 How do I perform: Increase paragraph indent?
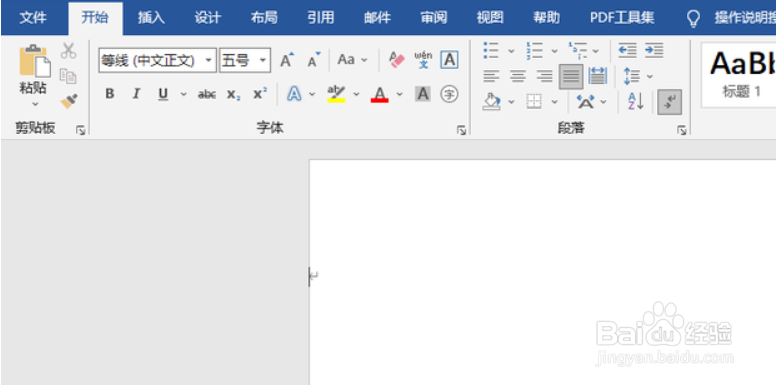pyautogui.click(x=654, y=50)
